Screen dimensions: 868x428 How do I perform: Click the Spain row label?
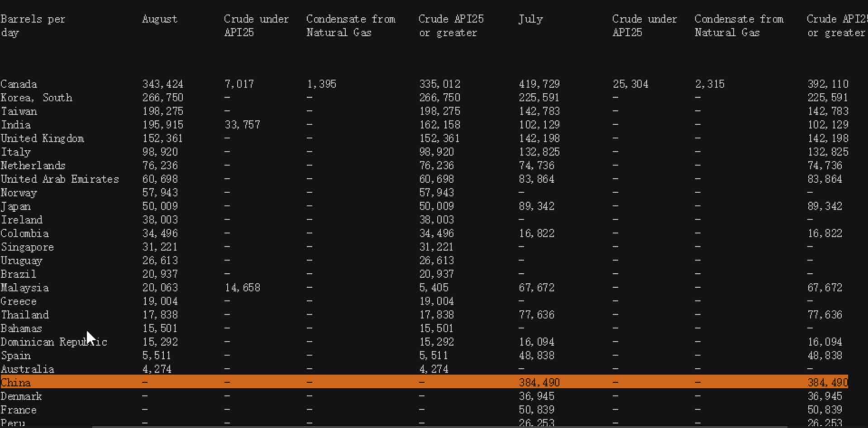15,356
